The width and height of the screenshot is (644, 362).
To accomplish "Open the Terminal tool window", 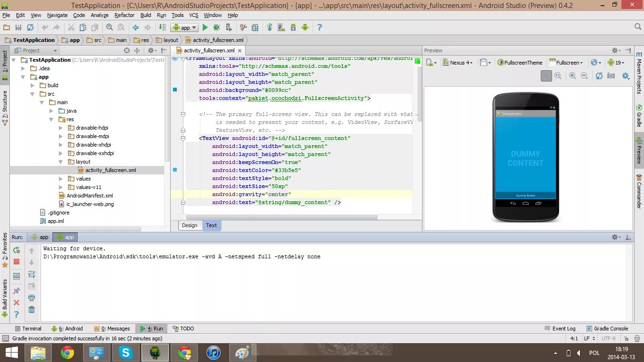I will click(x=28, y=329).
